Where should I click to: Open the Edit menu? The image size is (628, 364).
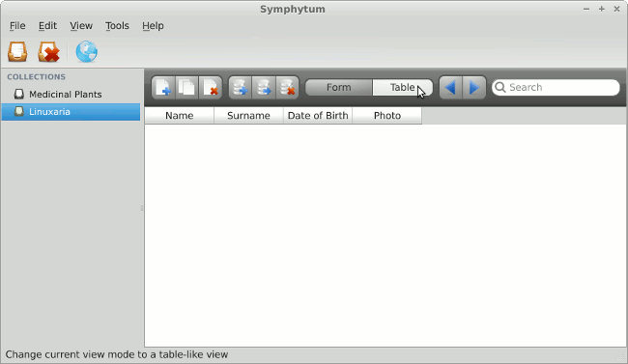47,26
